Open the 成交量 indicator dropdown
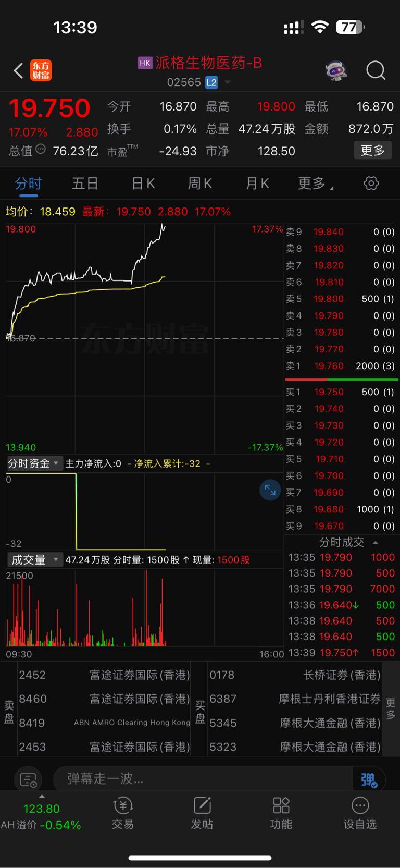Viewport: 400px width, 868px height. click(34, 560)
